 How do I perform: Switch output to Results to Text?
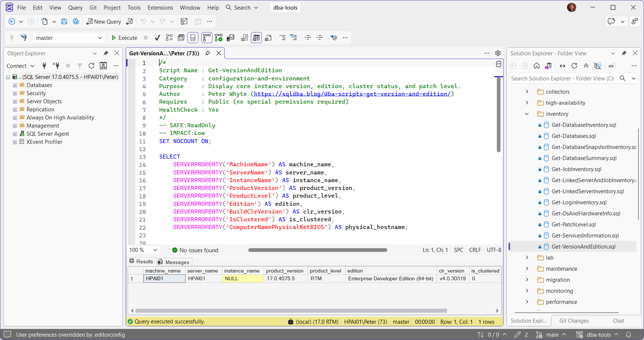pyautogui.click(x=245, y=38)
